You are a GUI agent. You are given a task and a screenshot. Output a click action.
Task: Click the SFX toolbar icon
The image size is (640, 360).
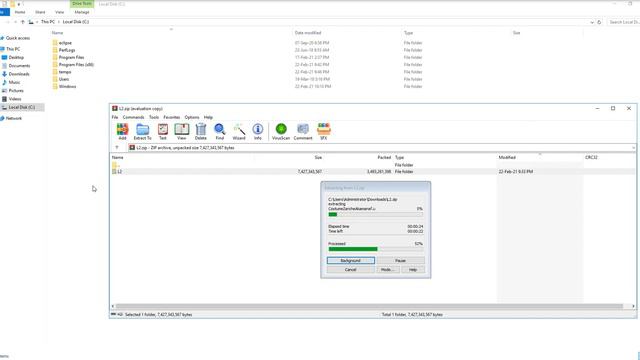324,131
